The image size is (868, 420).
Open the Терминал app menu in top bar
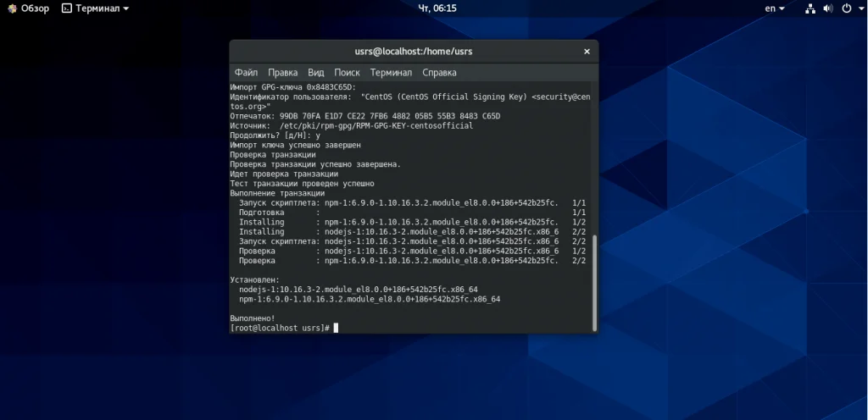click(95, 8)
